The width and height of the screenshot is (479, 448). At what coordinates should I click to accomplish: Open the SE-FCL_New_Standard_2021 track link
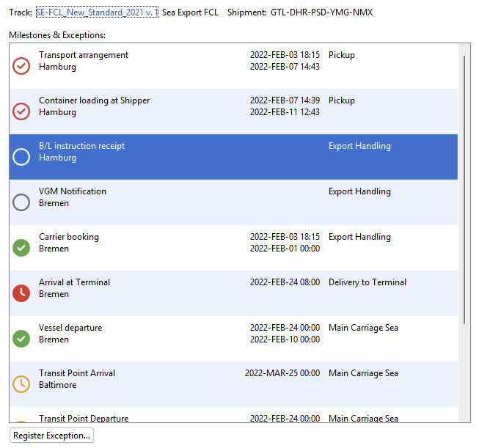[96, 12]
